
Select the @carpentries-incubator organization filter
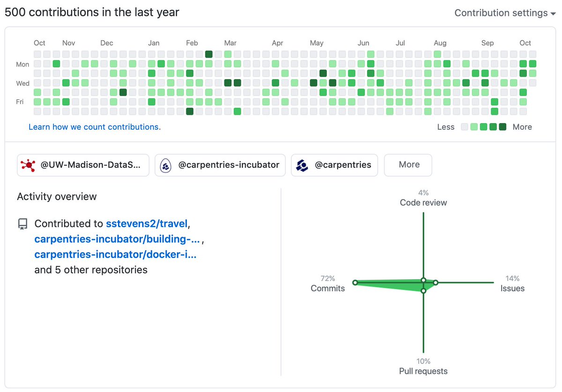[220, 165]
